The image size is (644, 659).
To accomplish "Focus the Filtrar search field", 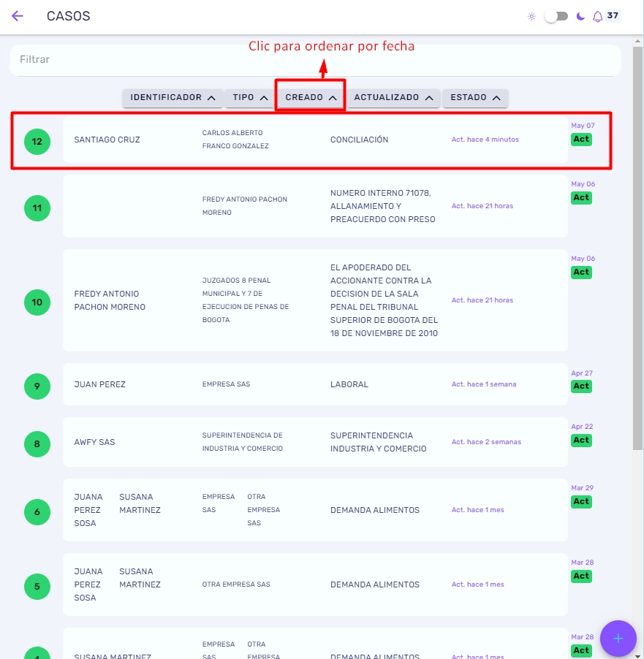I will point(315,60).
